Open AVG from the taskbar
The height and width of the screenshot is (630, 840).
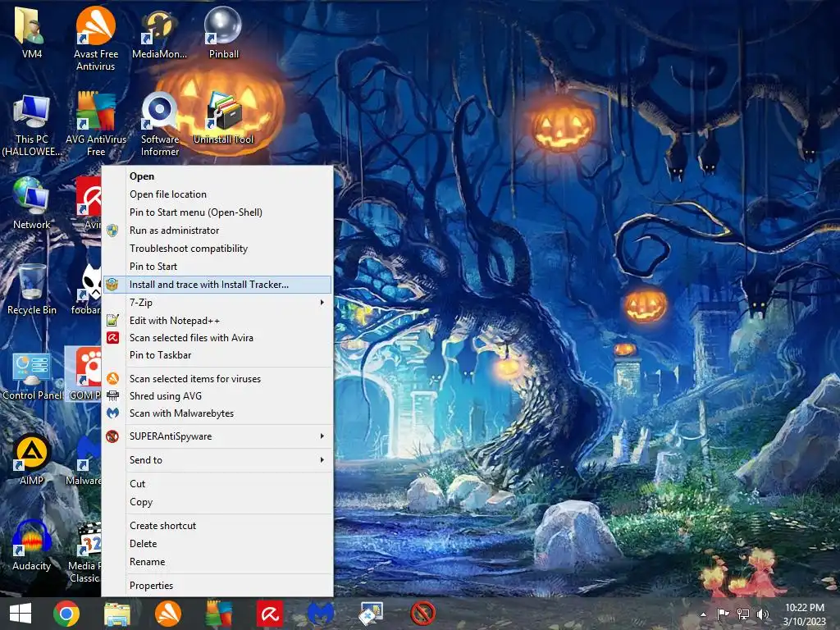pos(219,614)
